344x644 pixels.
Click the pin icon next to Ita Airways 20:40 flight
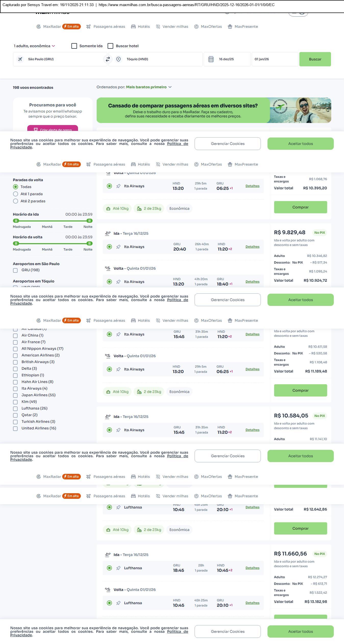[x=118, y=247]
